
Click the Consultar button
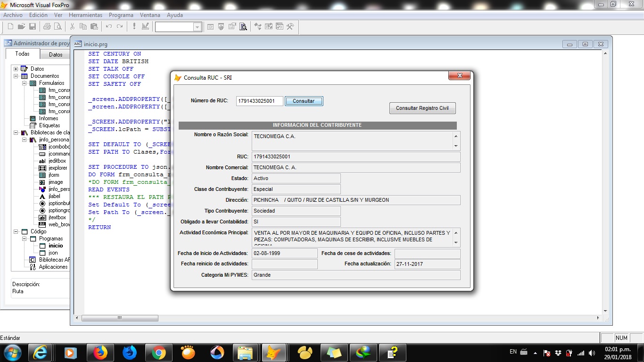[304, 101]
